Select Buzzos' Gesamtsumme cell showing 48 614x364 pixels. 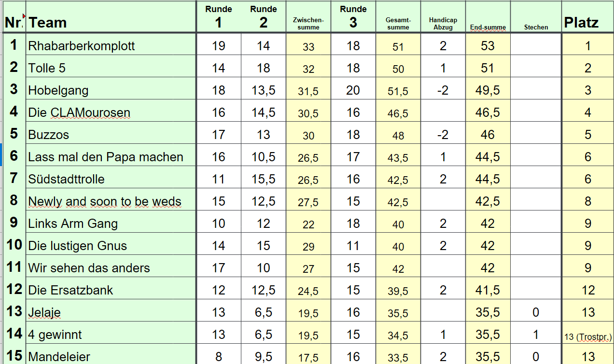[x=398, y=136]
